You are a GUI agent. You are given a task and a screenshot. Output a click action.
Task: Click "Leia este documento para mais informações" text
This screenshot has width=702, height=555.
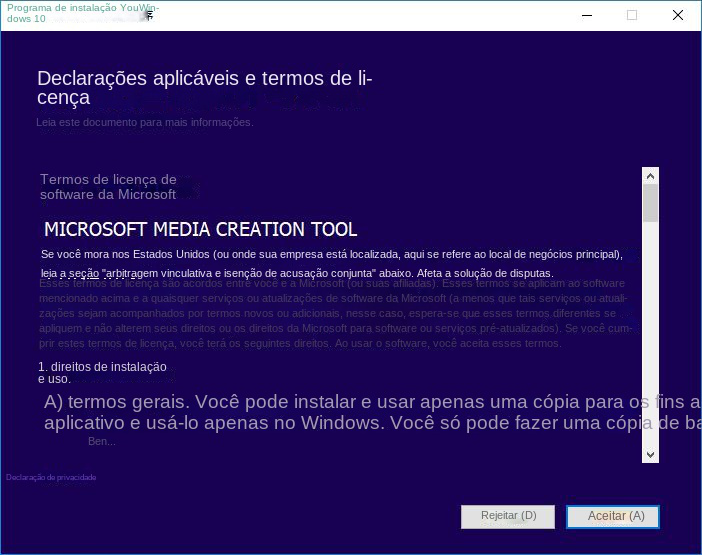(x=145, y=122)
